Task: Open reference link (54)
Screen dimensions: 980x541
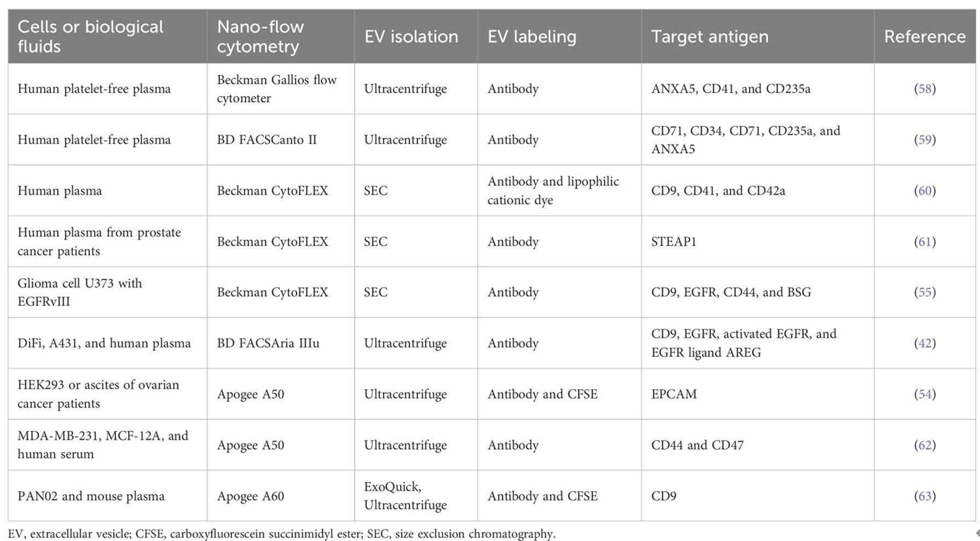Action: click(x=925, y=394)
